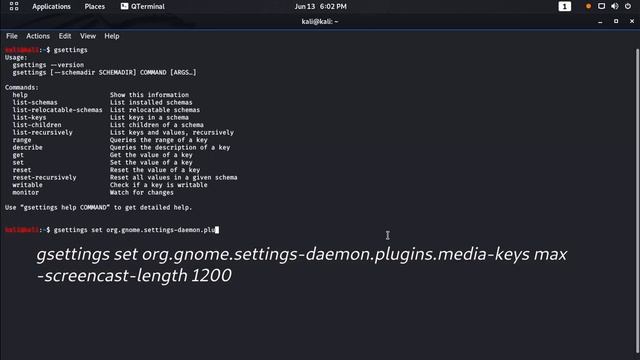Open the volume speaker icon
This screenshot has width=640, height=360.
click(614, 6)
